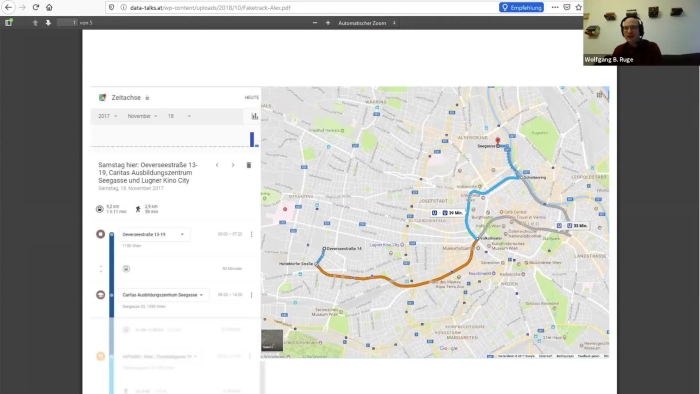This screenshot has height=394, width=700.
Task: Click the HEUTE link in Zeitachse
Action: [251, 97]
